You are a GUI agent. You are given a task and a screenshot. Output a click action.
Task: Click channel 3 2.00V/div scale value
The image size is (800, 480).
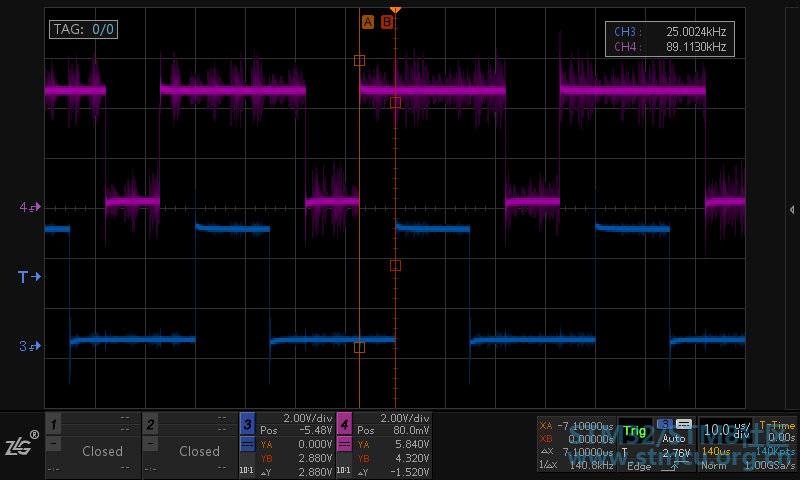pos(308,418)
